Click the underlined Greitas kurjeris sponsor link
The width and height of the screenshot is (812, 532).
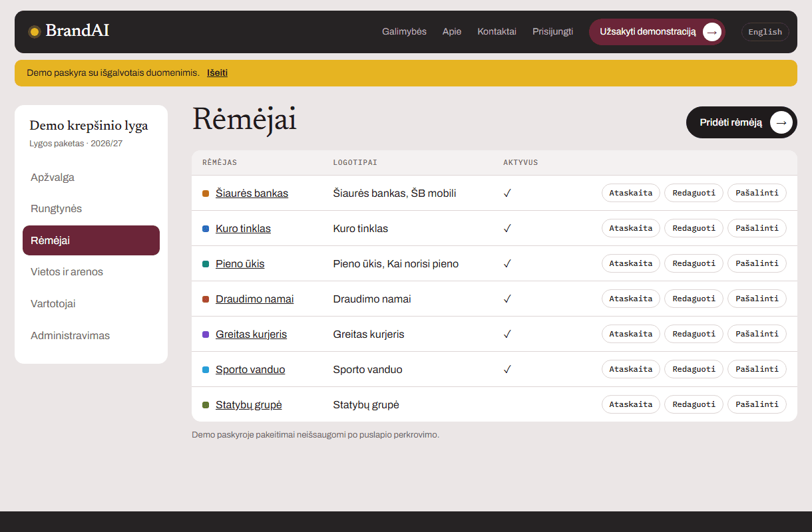click(x=251, y=334)
